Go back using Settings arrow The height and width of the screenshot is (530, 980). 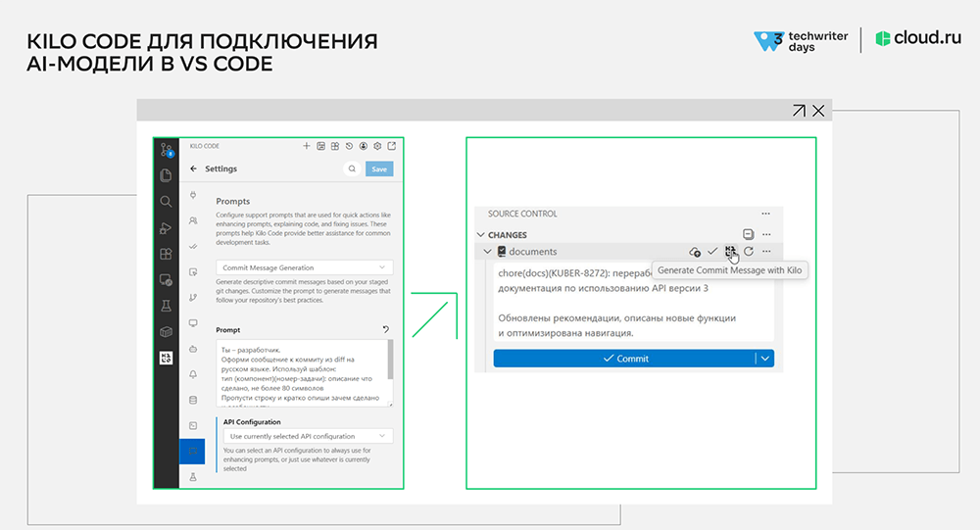tap(194, 169)
